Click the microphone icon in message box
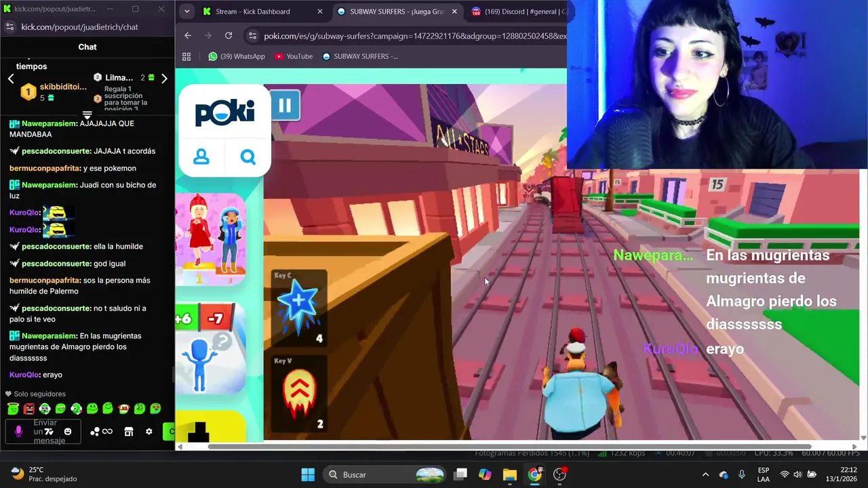Image resolution: width=868 pixels, height=488 pixels. tap(18, 431)
